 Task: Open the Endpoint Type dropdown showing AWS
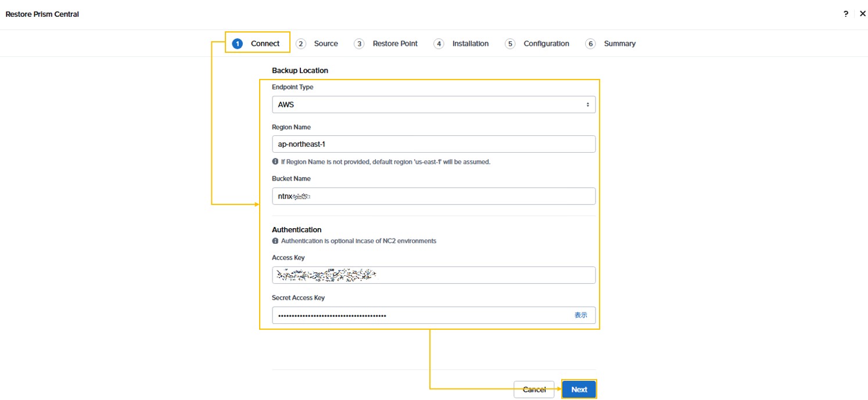point(433,104)
